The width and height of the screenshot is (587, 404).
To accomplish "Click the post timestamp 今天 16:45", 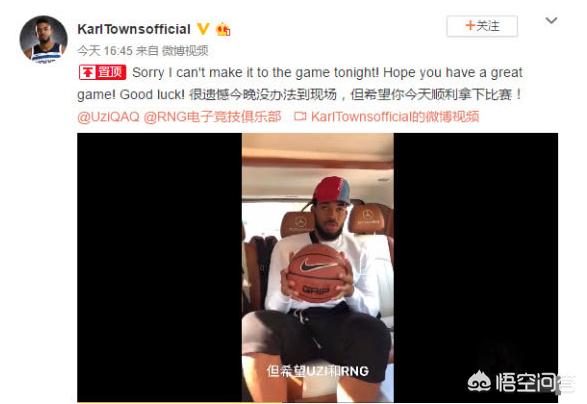I will point(105,51).
